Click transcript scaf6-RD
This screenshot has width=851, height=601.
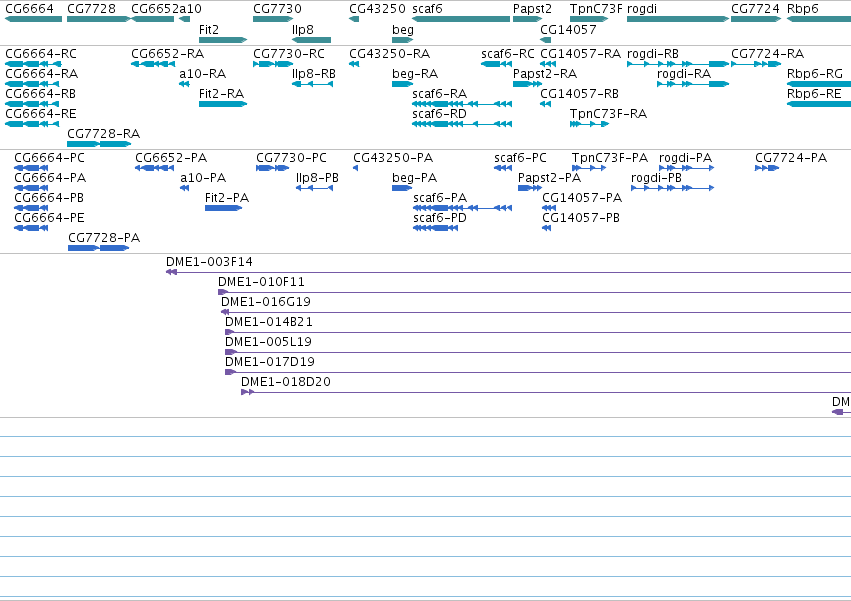pyautogui.click(x=439, y=114)
